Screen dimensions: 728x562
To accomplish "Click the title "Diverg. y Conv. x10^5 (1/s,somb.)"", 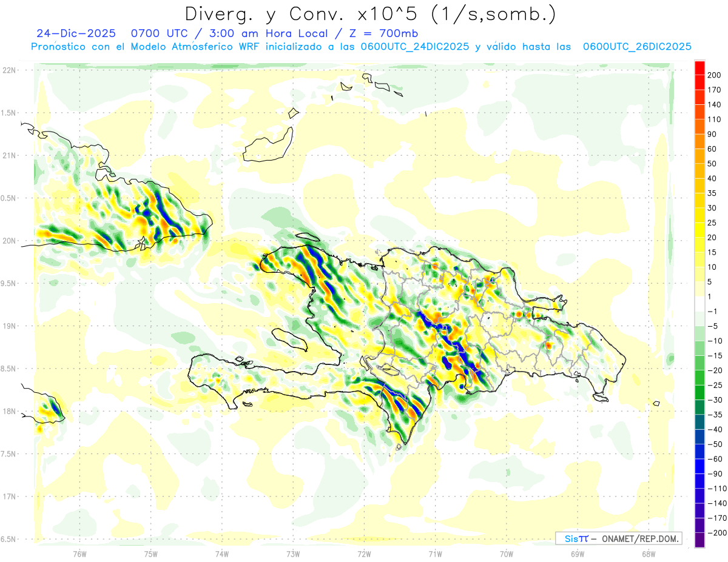I will click(x=370, y=14).
